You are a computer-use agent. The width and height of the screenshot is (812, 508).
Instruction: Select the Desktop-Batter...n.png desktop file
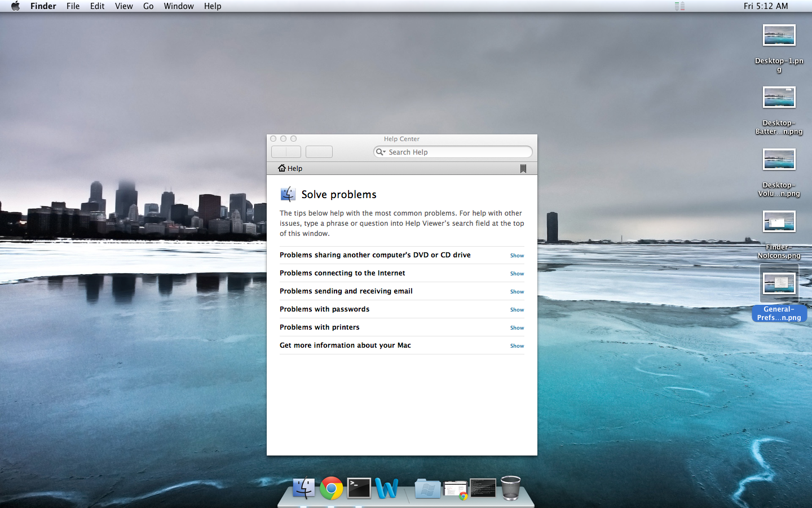779,98
